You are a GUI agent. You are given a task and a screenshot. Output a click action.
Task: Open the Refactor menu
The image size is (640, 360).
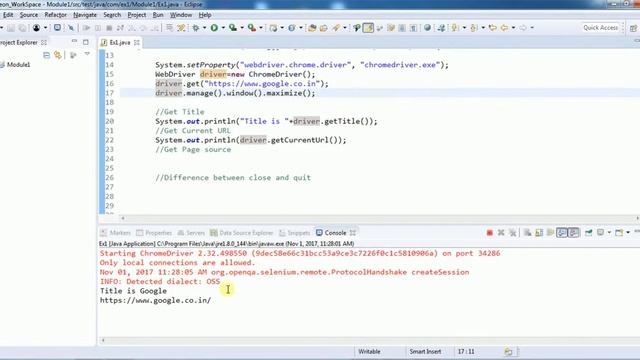[56, 15]
